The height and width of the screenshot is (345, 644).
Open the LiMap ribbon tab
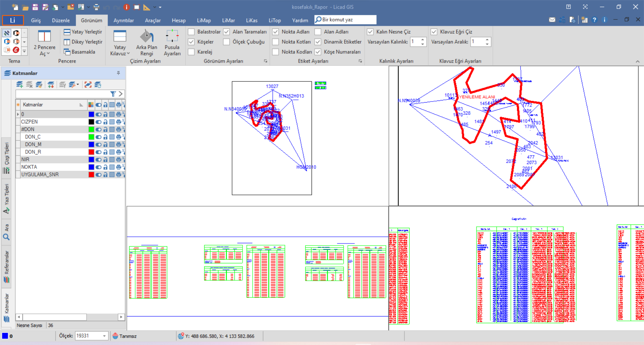[x=204, y=20]
